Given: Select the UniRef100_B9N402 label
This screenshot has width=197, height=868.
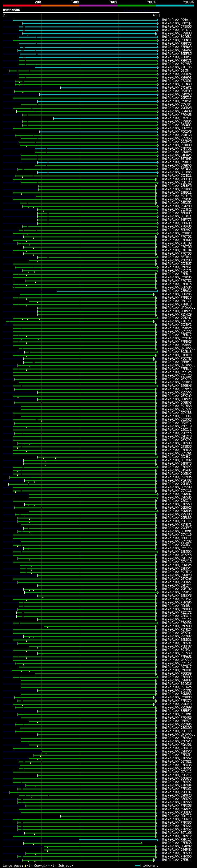Looking at the screenshot, I should coord(177,50).
